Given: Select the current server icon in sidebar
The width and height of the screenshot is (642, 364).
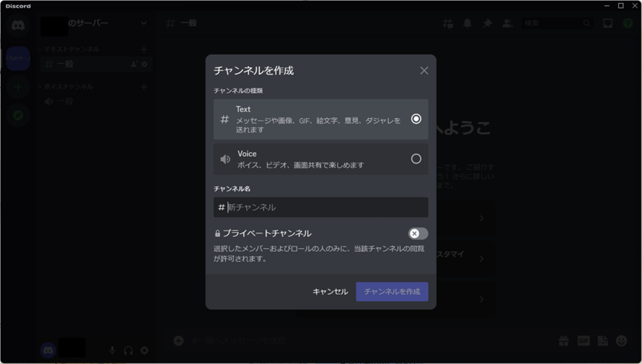Looking at the screenshot, I should coord(18,59).
